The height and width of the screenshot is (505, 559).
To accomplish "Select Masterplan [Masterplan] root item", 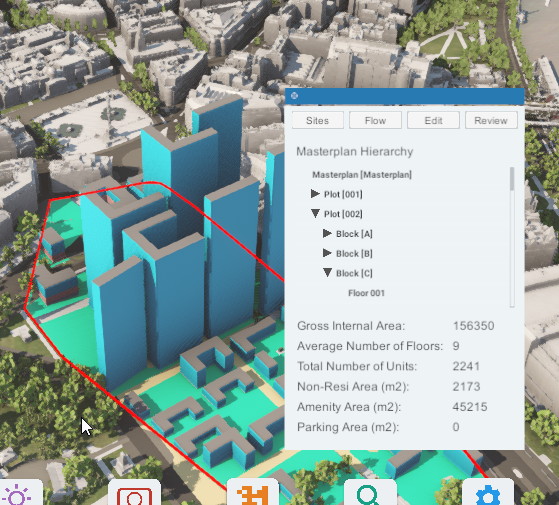I will [x=362, y=175].
